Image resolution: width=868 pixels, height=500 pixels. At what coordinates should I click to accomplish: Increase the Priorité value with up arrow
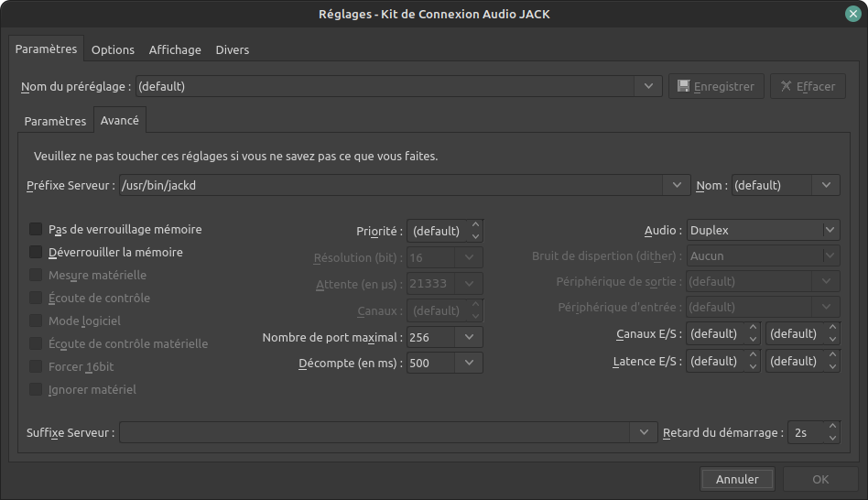tap(475, 225)
